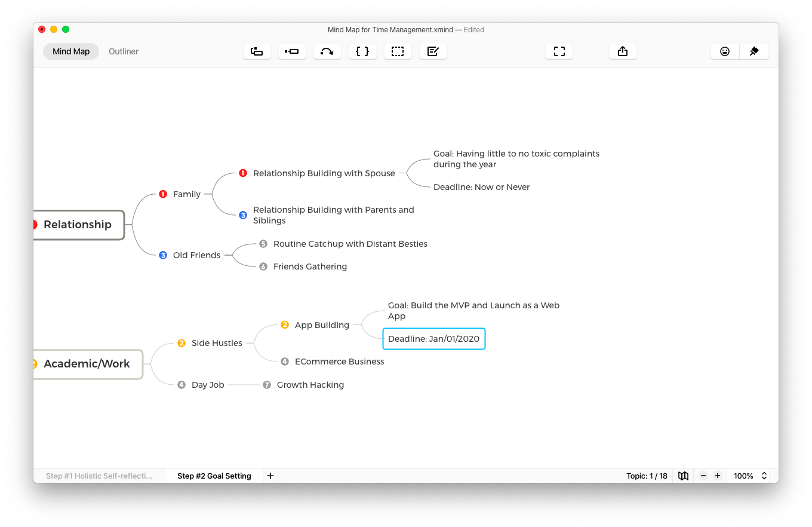The height and width of the screenshot is (527, 812).
Task: Click priority 3 marker on Parents and Siblings topic
Action: (243, 215)
